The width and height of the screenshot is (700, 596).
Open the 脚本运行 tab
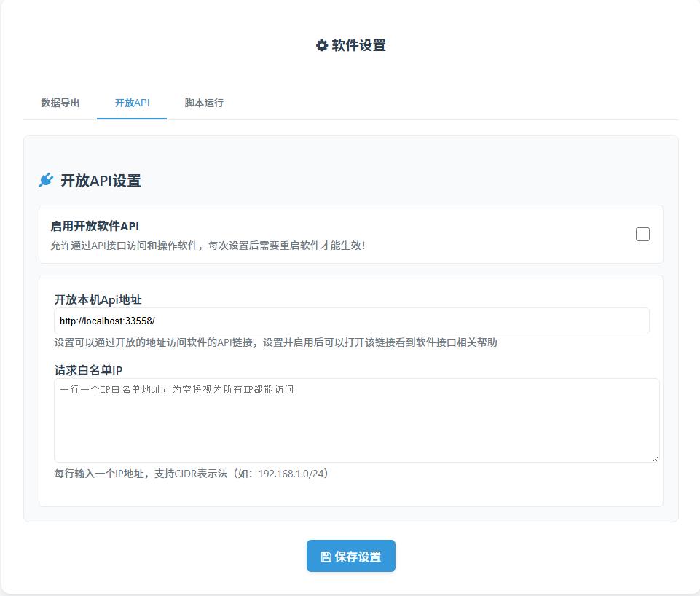coord(204,103)
